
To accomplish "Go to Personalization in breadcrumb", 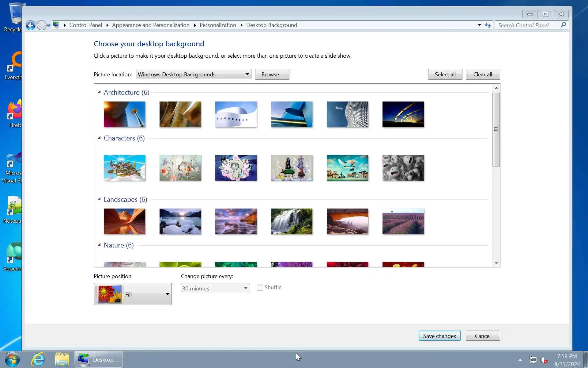I will tap(218, 25).
